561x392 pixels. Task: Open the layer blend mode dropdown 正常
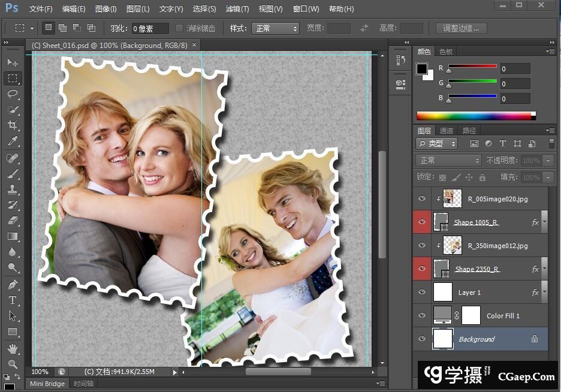click(x=448, y=161)
